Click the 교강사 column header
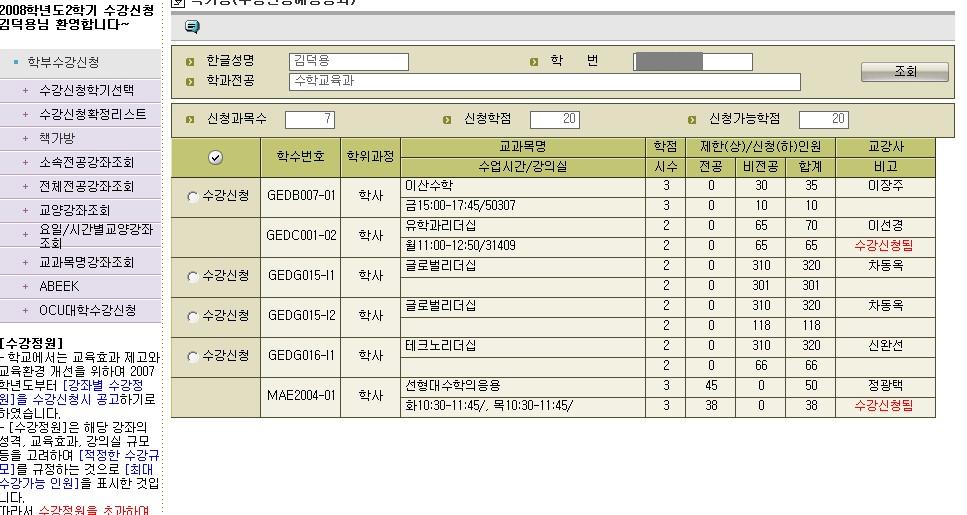Screen dimensions: 967x515 (886, 147)
